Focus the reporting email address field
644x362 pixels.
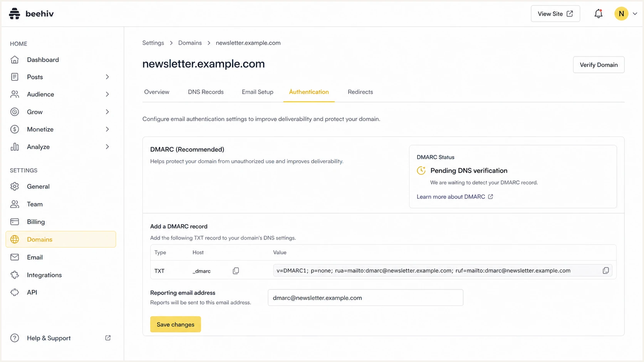click(x=365, y=298)
